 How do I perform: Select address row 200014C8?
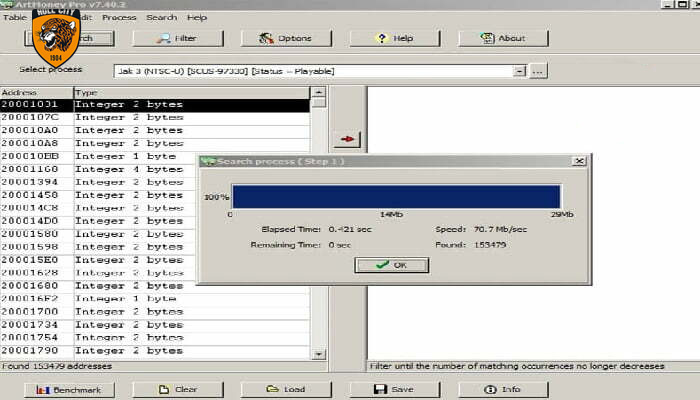tap(98, 208)
